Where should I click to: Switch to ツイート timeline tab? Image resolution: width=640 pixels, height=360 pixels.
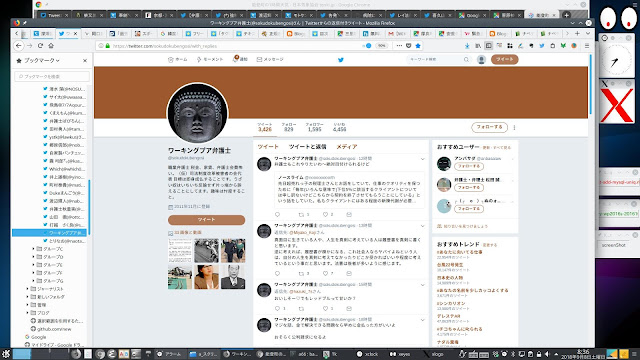[x=268, y=147]
